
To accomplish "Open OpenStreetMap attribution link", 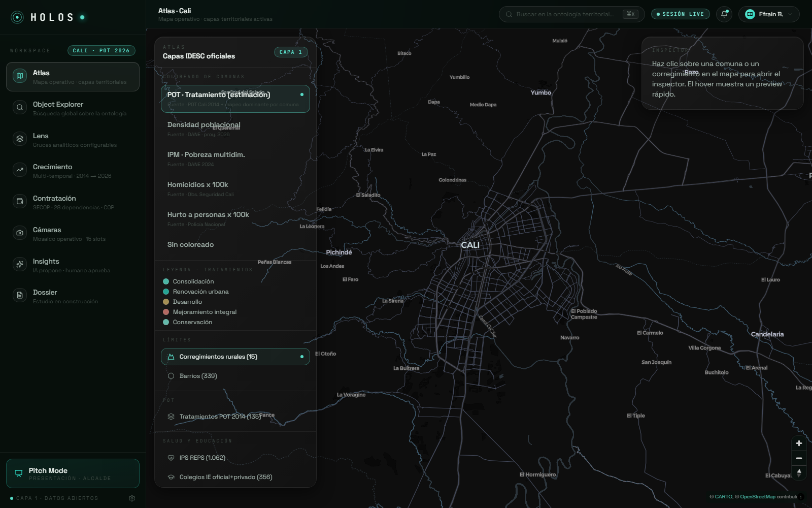I will 758,497.
